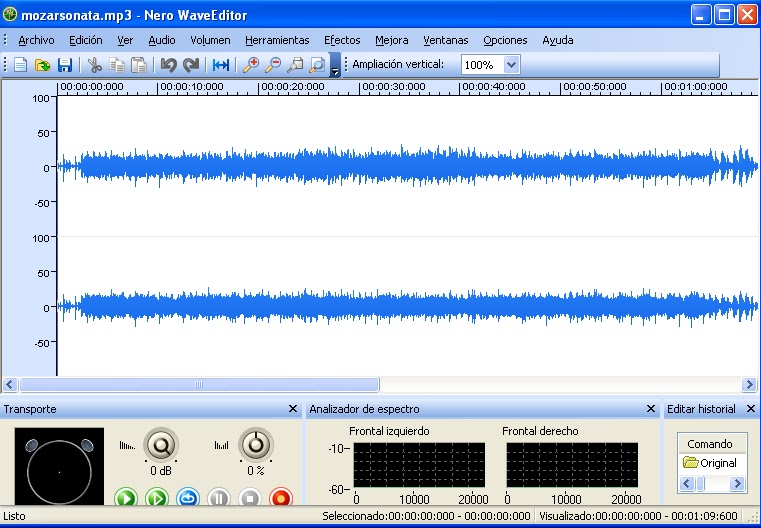
Task: Click the 0 dB volume knob
Action: (x=161, y=445)
